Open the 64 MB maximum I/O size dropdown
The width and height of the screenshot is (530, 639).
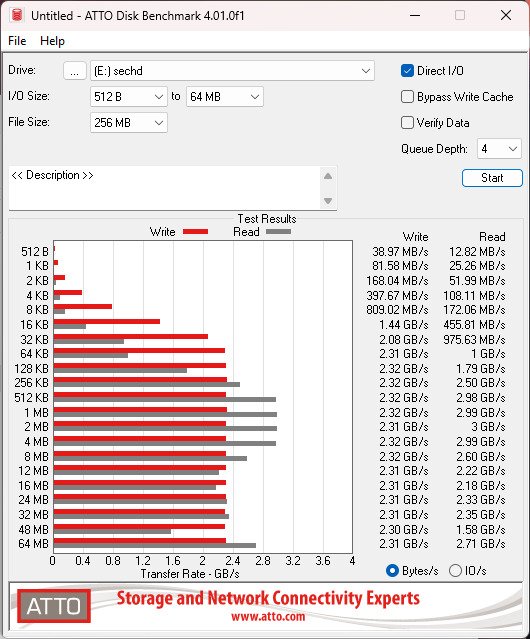pos(225,97)
